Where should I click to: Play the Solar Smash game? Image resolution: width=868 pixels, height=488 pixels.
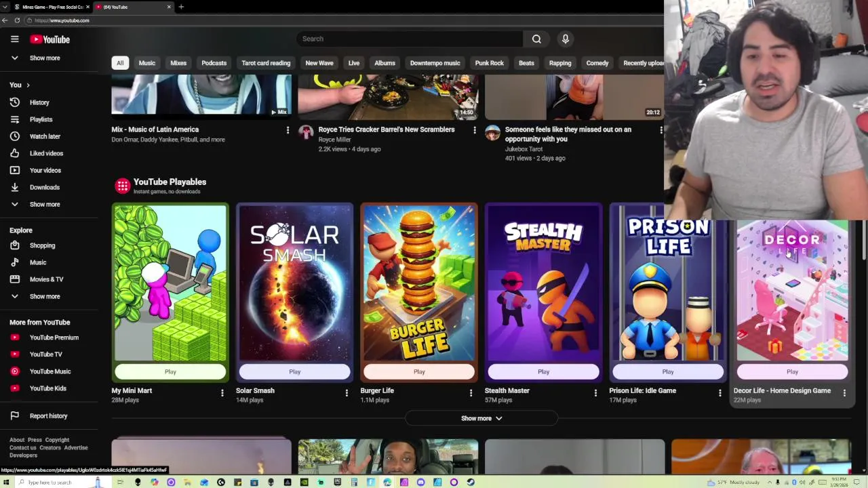[x=295, y=371]
